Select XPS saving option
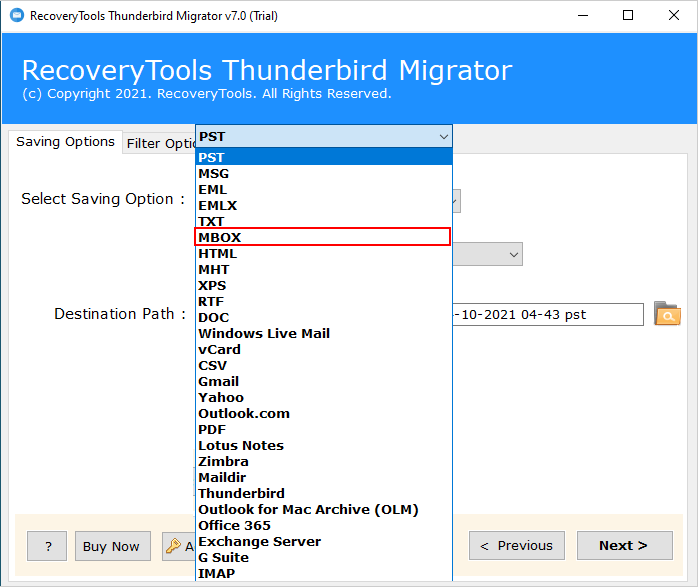The width and height of the screenshot is (698, 587). point(324,286)
